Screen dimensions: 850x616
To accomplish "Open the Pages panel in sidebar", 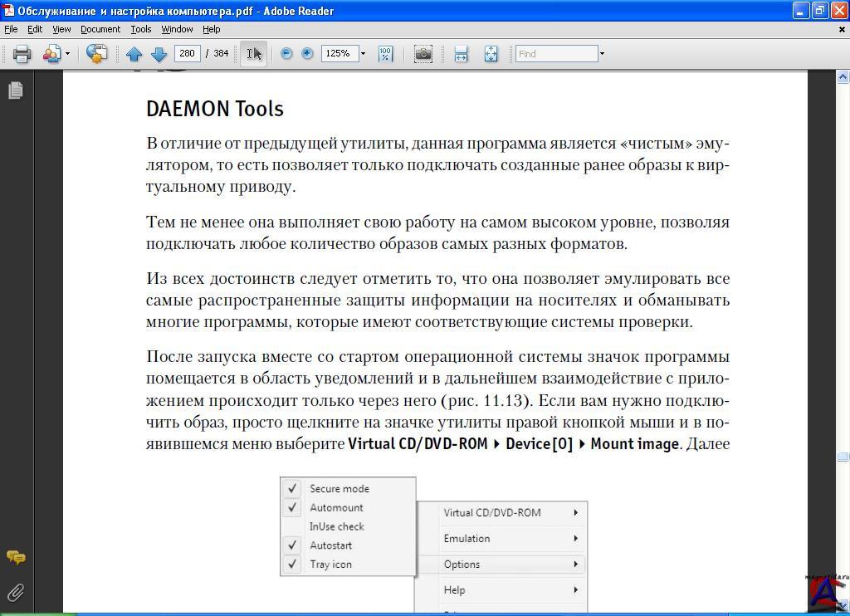I will [x=15, y=90].
